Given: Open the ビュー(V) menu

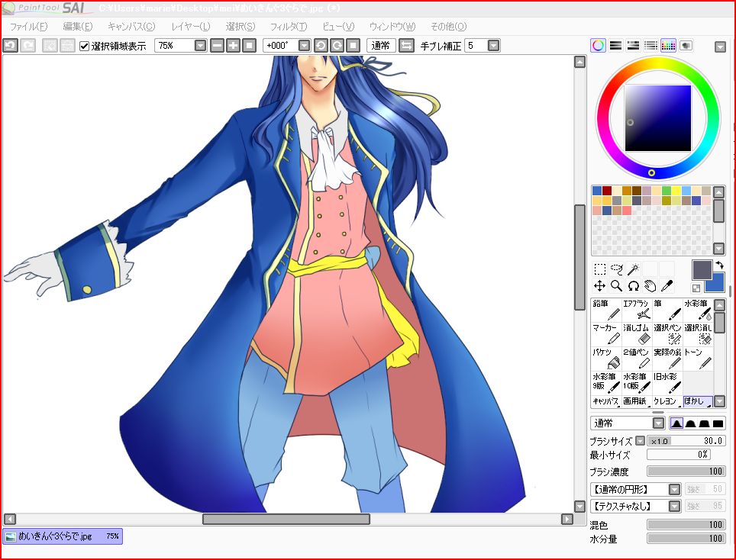Looking at the screenshot, I should pos(338,27).
